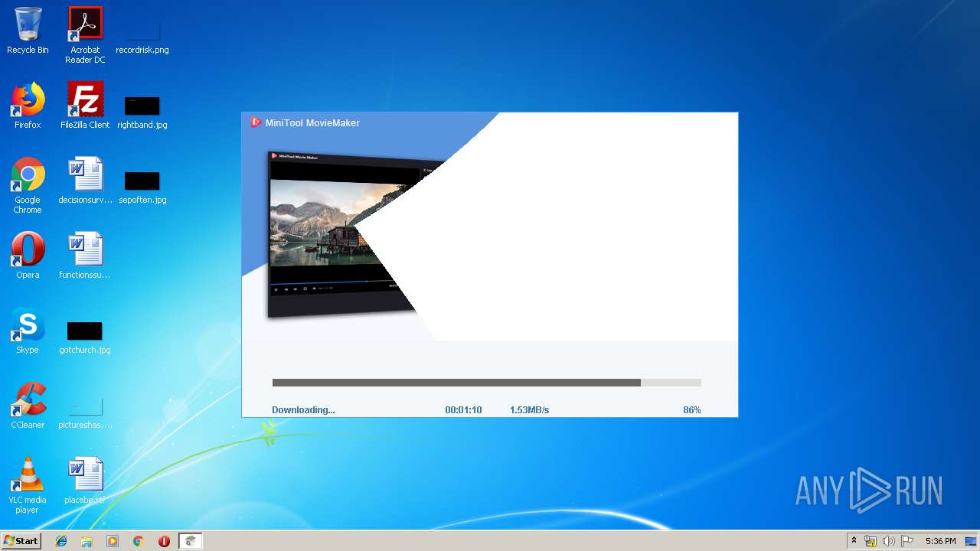This screenshot has height=551, width=980.
Task: Open the Windows Start menu
Action: tap(21, 541)
